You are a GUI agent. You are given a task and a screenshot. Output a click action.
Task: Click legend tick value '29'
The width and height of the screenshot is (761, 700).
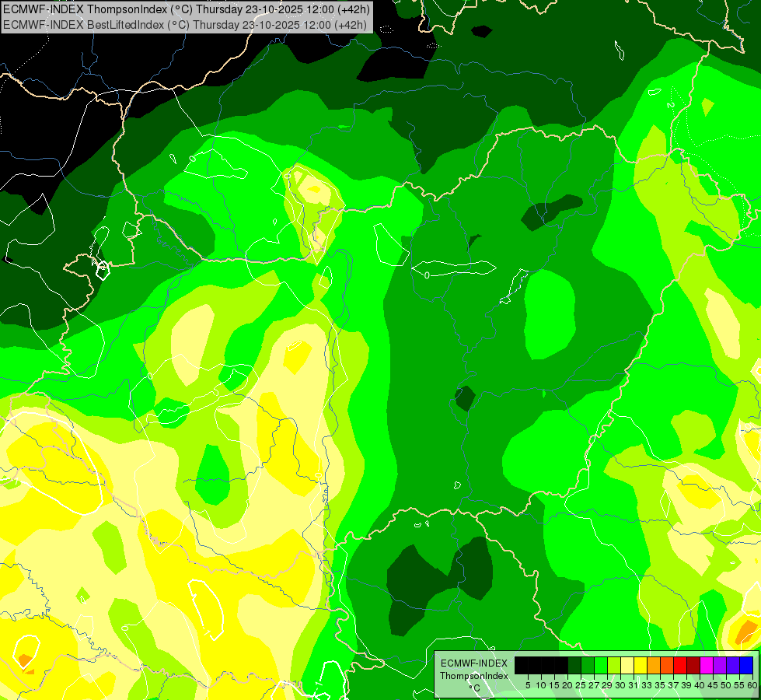coord(607,685)
